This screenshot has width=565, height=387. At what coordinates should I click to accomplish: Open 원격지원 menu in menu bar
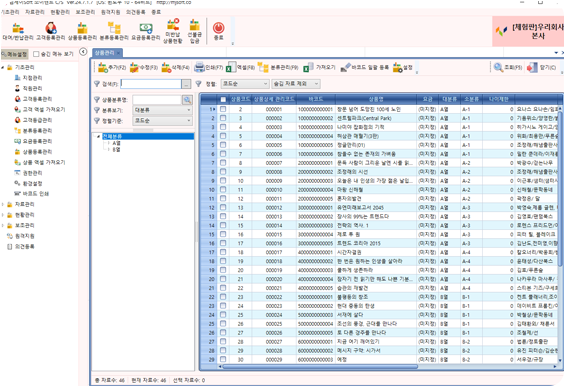[110, 12]
